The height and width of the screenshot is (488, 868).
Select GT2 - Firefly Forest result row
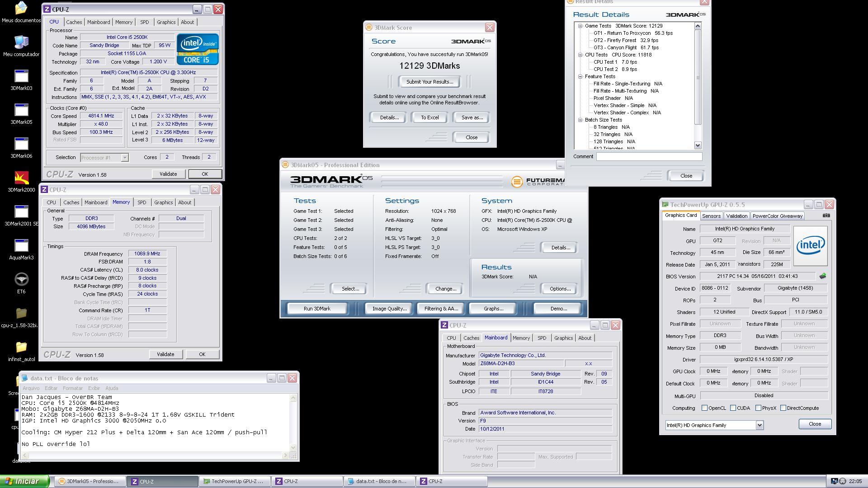[626, 40]
